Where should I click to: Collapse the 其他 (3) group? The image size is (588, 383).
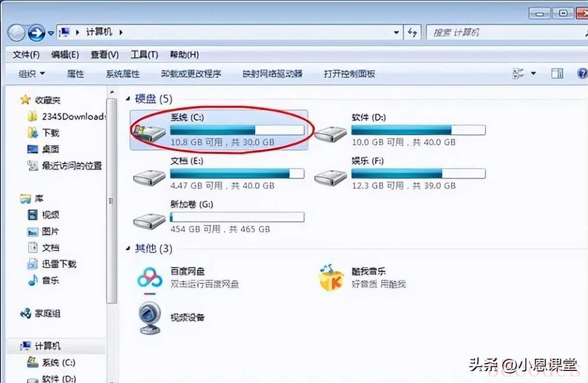pyautogui.click(x=128, y=248)
